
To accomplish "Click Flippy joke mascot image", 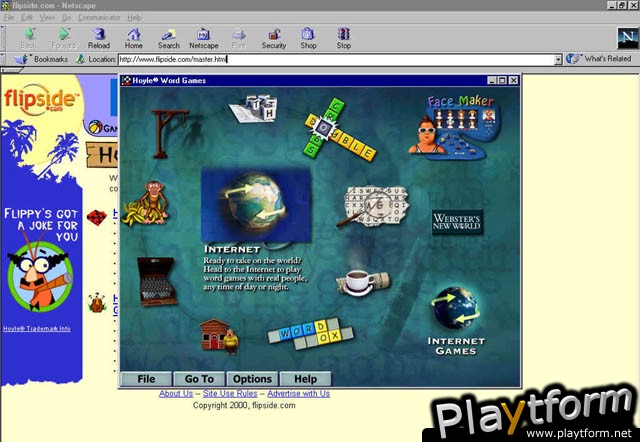I will pos(40,275).
